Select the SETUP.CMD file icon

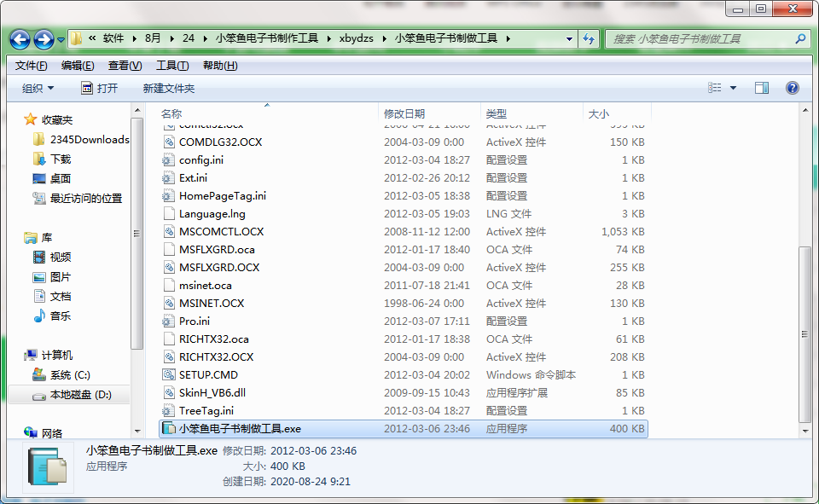click(169, 375)
